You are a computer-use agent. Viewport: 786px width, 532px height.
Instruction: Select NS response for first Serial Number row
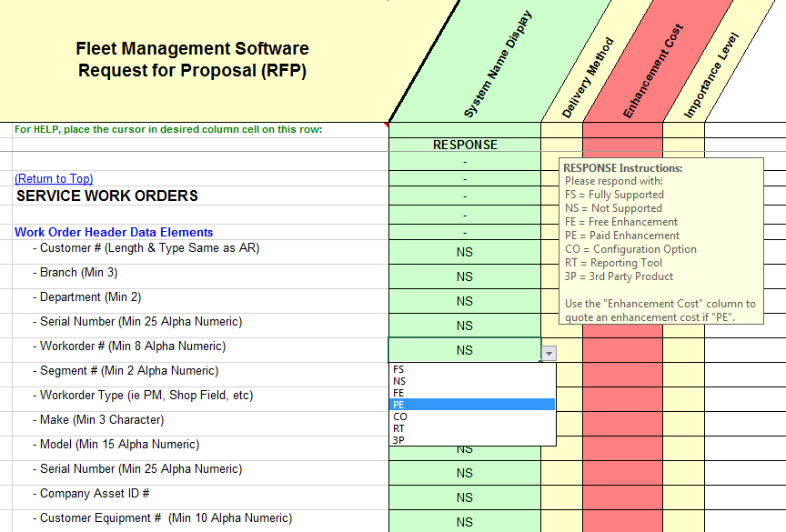pyautogui.click(x=465, y=326)
